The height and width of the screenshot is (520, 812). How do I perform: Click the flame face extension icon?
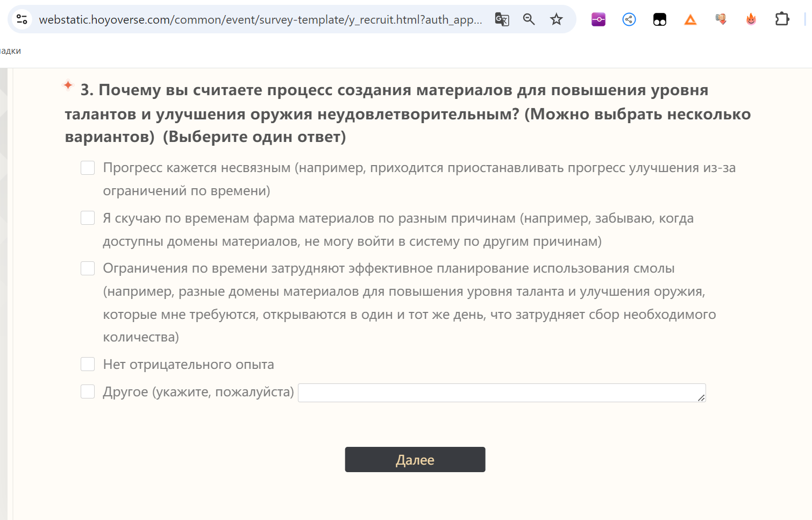tap(751, 20)
